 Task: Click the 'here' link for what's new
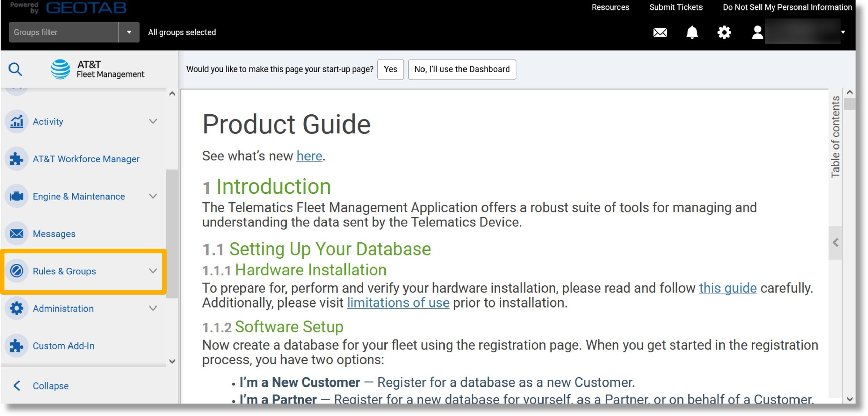(x=309, y=156)
